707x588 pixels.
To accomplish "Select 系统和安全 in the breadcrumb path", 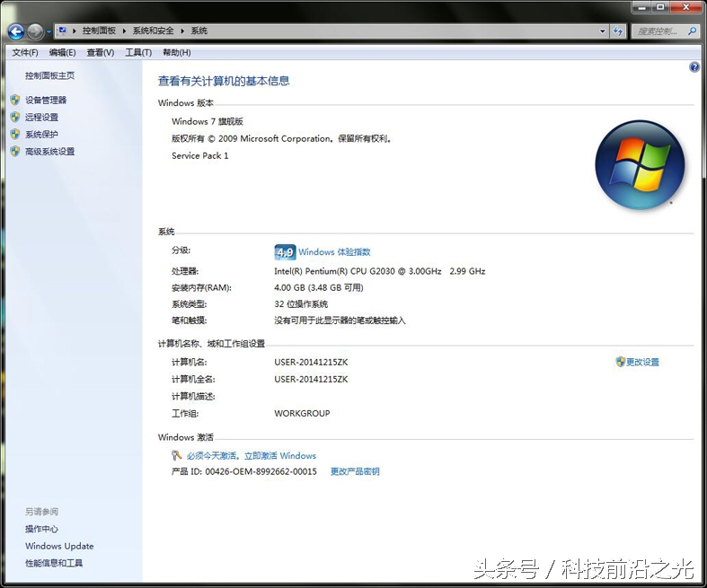I will tap(153, 31).
